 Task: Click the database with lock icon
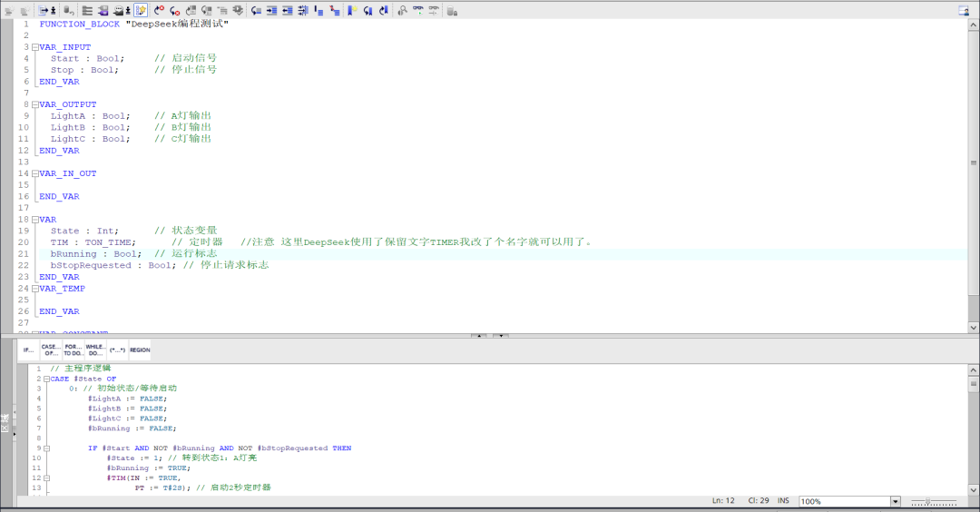pos(452,11)
